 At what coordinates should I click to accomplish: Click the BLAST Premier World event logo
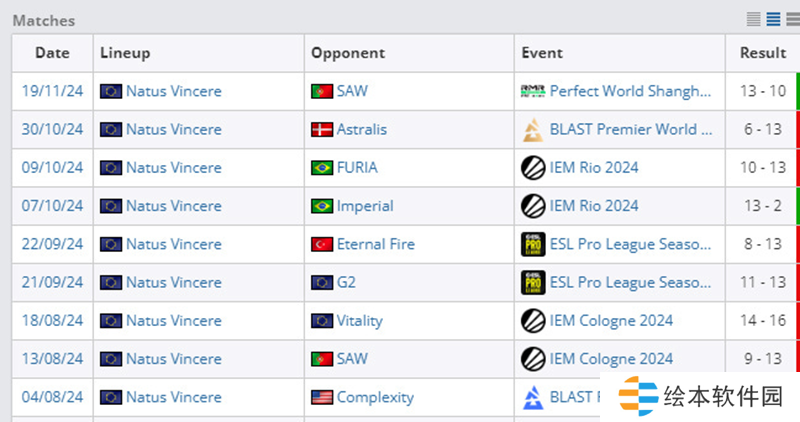[x=533, y=130]
